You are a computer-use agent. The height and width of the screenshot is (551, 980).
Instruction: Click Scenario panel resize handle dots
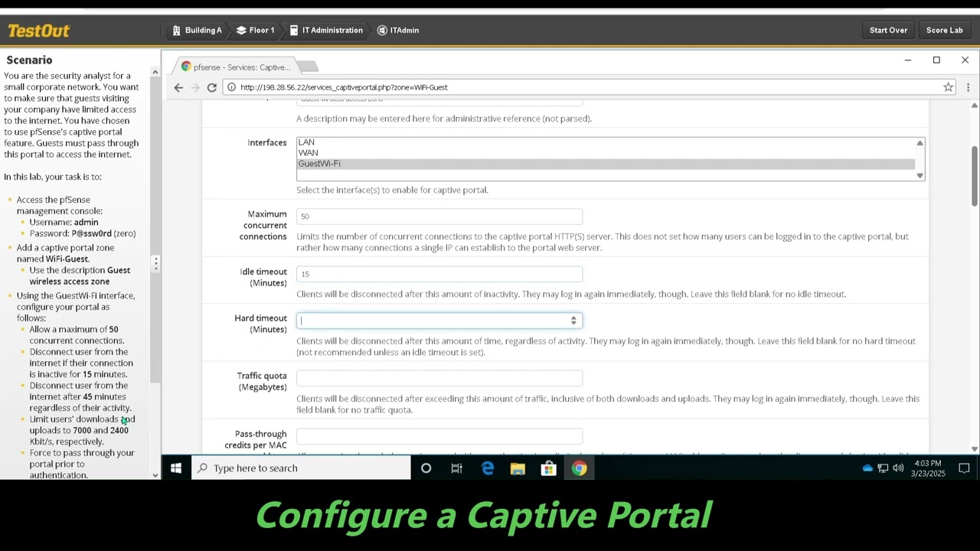click(155, 263)
